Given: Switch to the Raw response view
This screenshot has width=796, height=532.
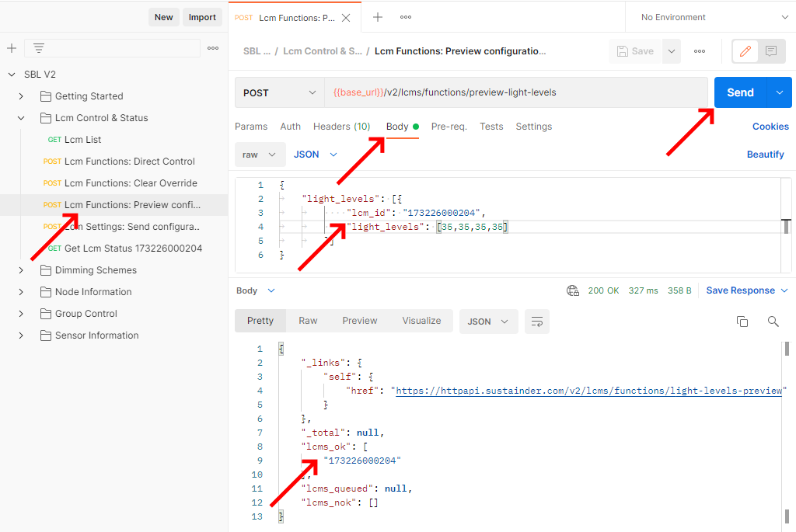Looking at the screenshot, I should [x=308, y=320].
